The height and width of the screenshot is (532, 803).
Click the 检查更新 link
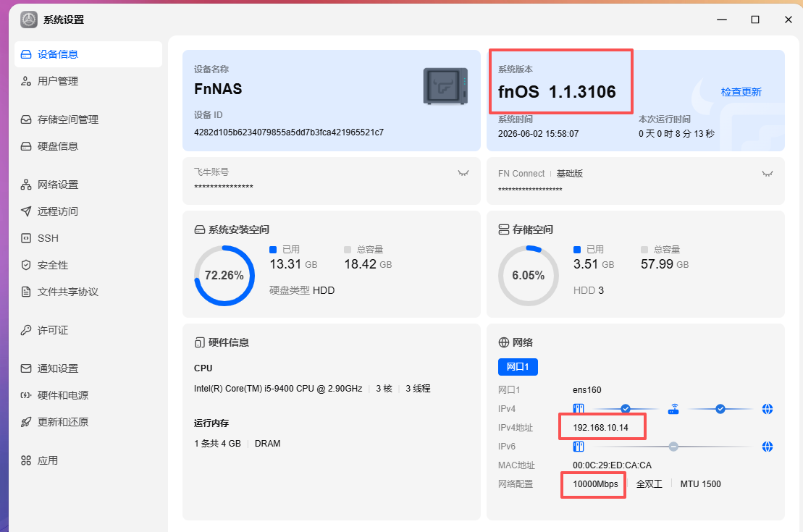click(741, 92)
